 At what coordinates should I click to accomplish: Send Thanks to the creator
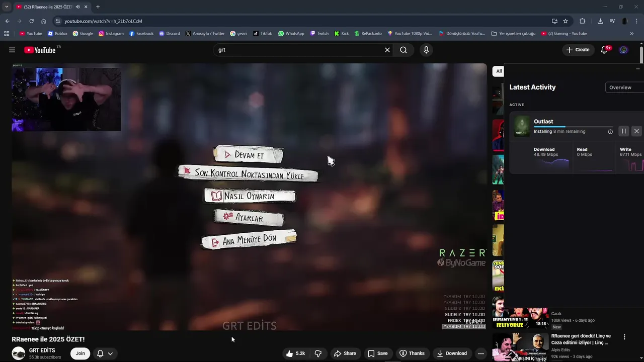[x=412, y=353]
